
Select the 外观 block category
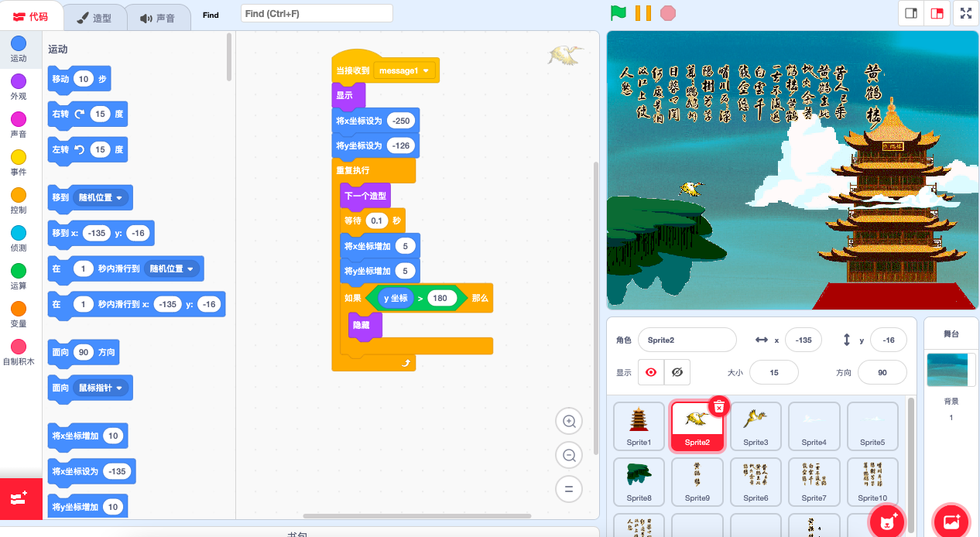[x=19, y=87]
